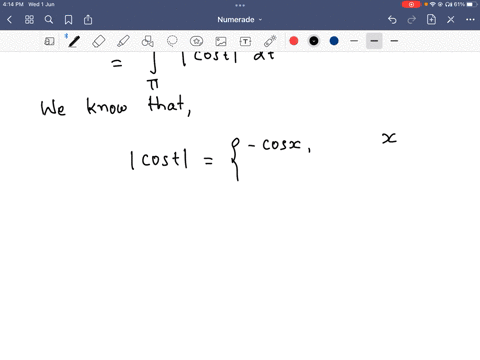
Task: Open the Numerade document title dropdown
Action: click(x=240, y=20)
